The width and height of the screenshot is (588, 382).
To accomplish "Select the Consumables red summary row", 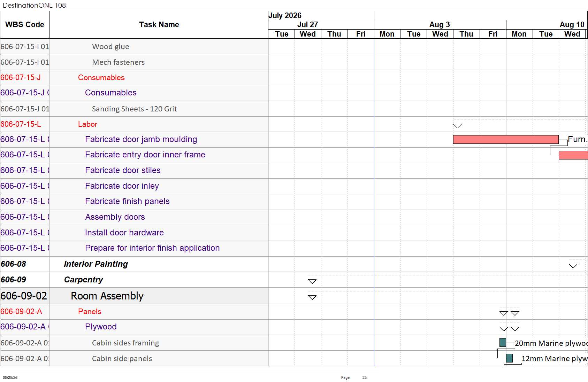I will click(134, 78).
